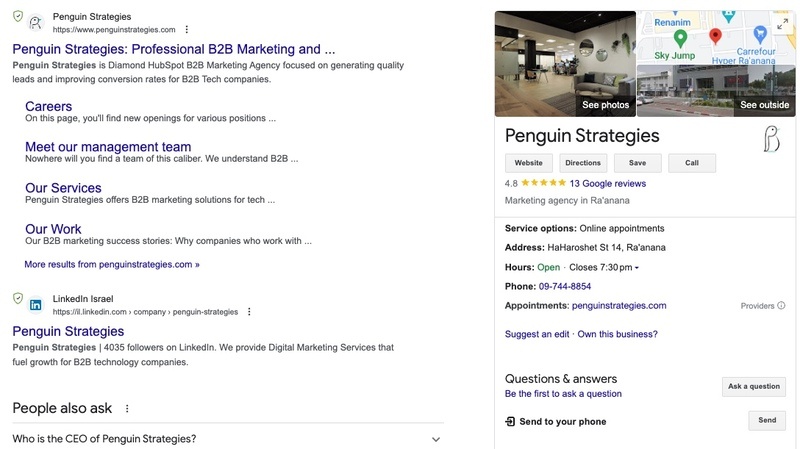Screen dimensions: 800x449
Task: Open the Meet our management team sitelink
Action: (x=108, y=147)
